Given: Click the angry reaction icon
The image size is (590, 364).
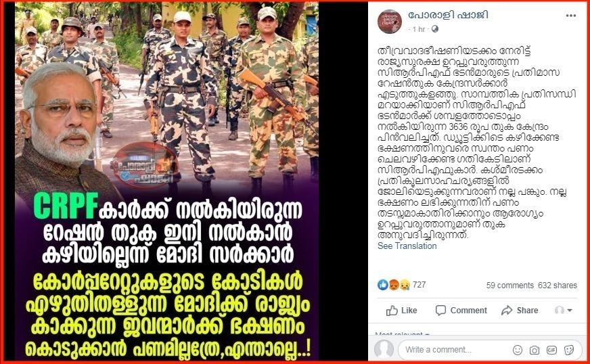Looking at the screenshot, I should (x=394, y=285).
